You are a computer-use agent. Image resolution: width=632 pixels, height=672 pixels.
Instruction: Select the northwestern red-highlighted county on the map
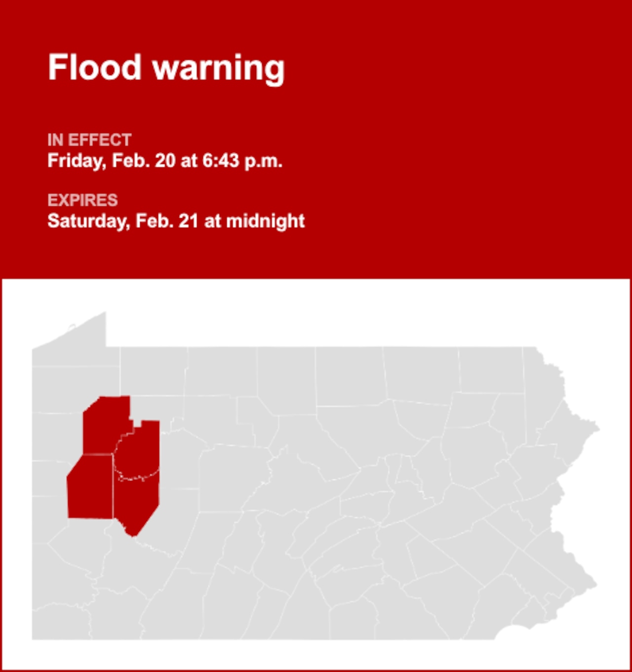pos(106,425)
